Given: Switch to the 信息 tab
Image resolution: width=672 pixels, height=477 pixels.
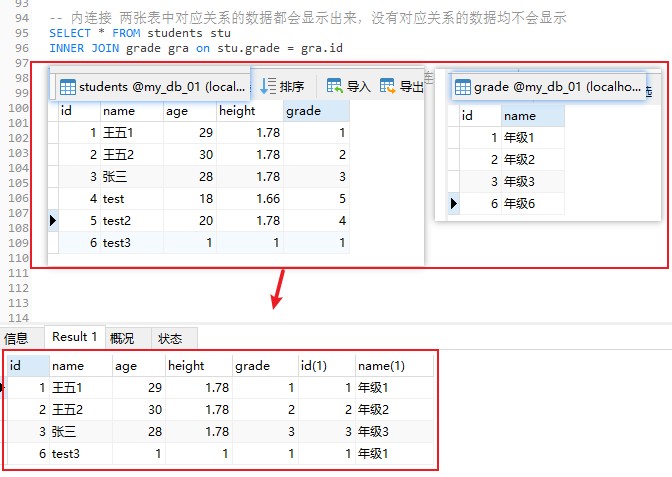Looking at the screenshot, I should click(16, 339).
